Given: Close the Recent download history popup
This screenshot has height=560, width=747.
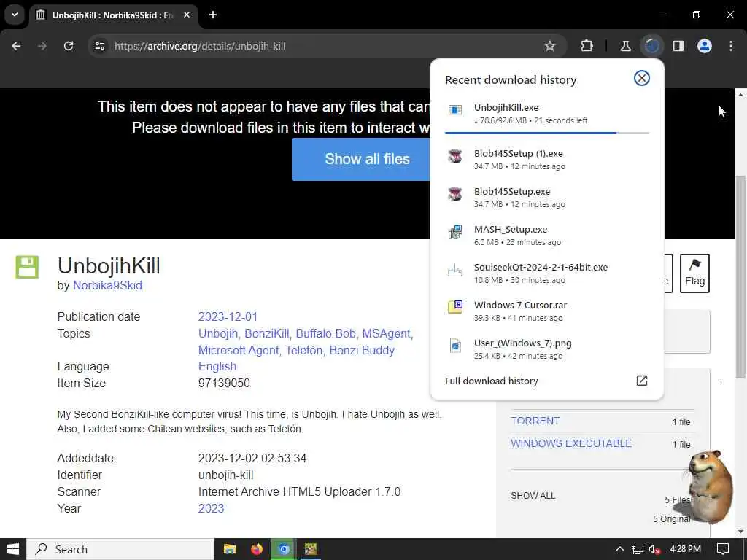Looking at the screenshot, I should 642,78.
